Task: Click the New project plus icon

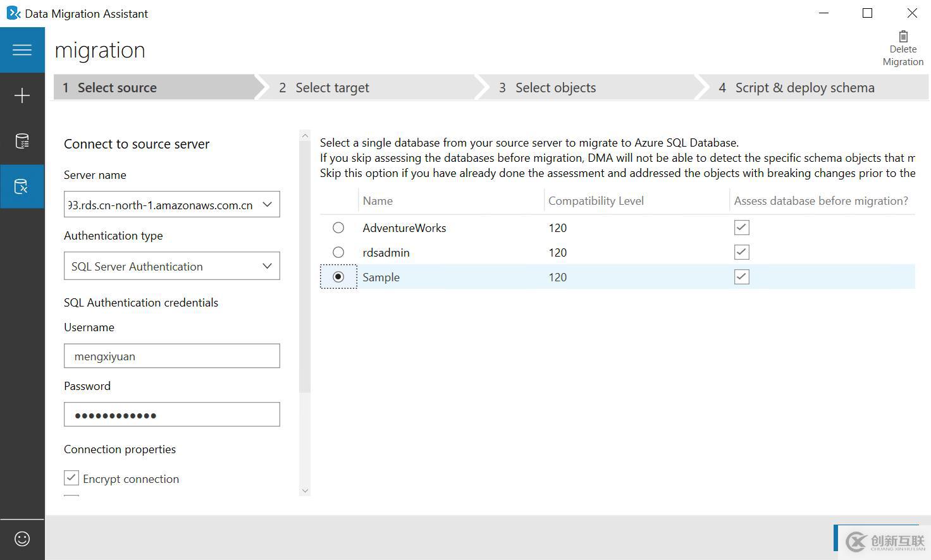Action: pyautogui.click(x=22, y=95)
